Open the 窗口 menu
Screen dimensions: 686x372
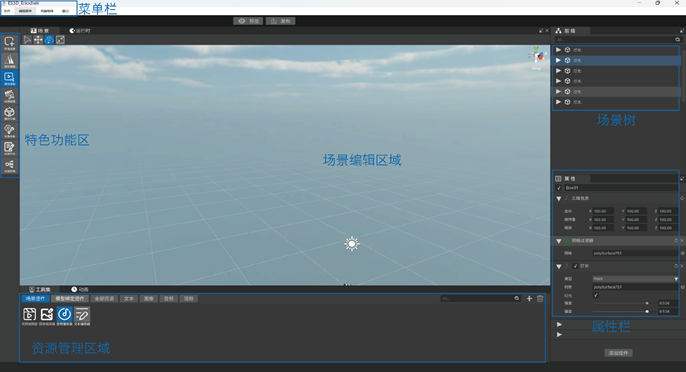[65, 11]
